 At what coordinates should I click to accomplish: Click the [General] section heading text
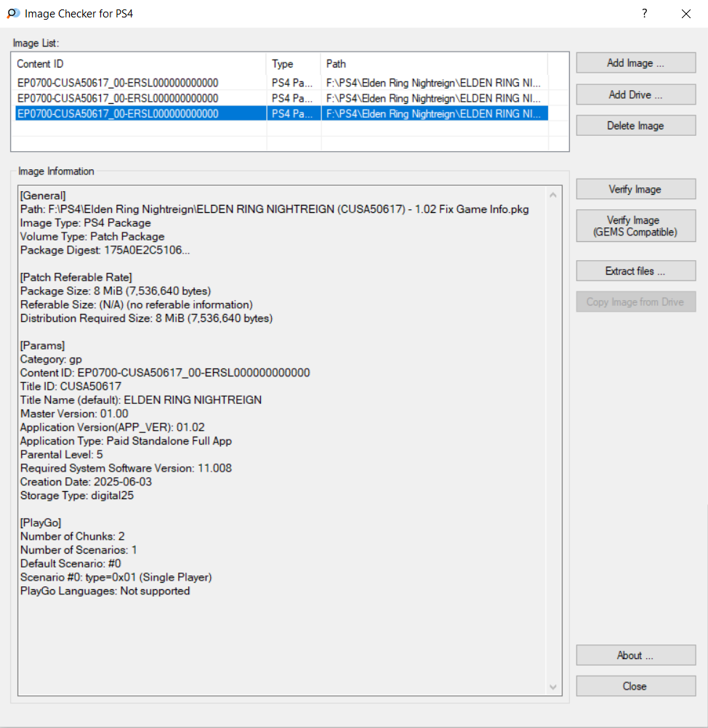point(43,196)
